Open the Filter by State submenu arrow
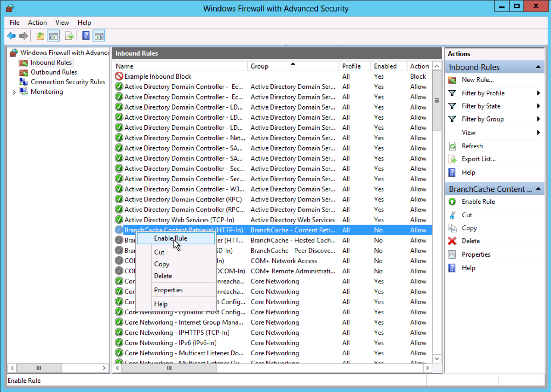551x392 pixels. click(538, 106)
